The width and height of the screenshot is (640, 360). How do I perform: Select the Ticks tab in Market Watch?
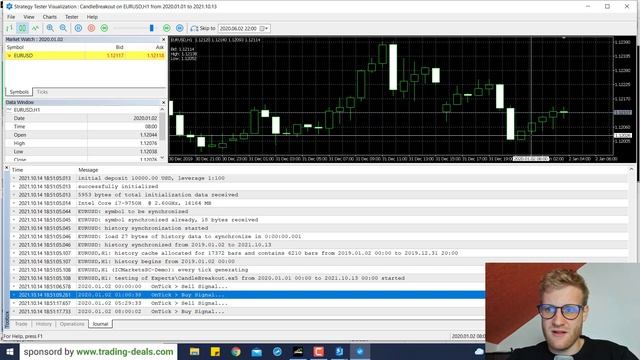(42, 92)
